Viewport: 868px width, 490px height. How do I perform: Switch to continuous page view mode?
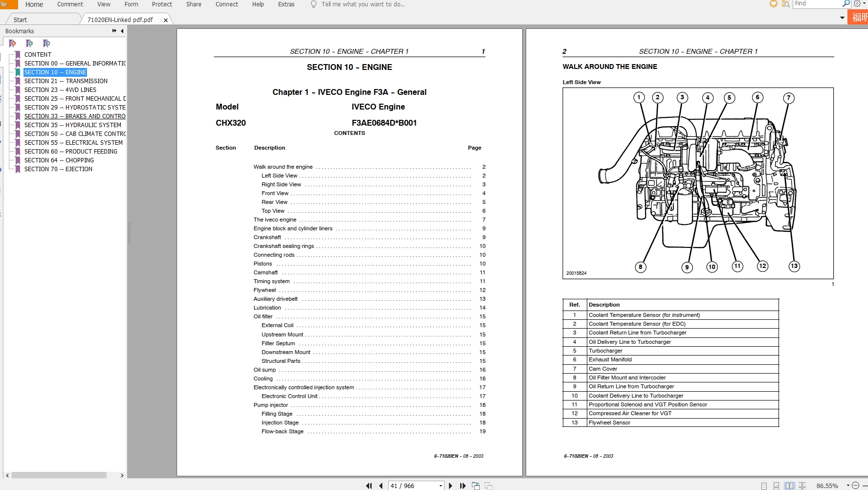coord(776,486)
